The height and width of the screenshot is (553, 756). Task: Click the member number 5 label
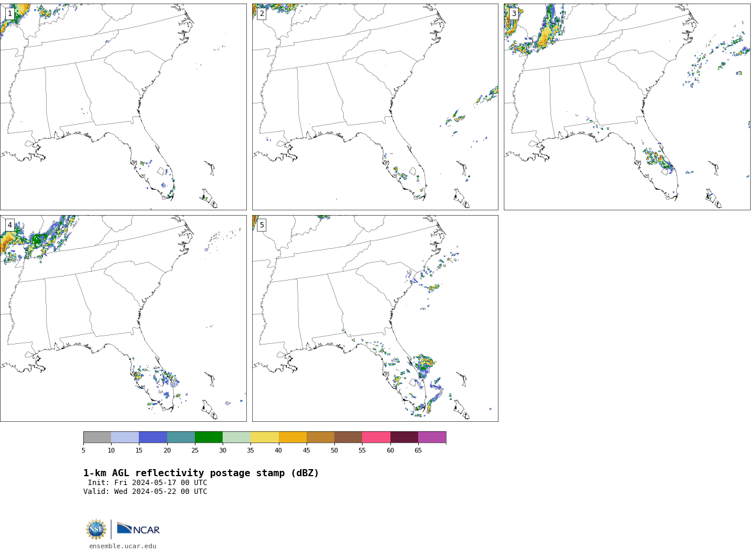coord(262,225)
